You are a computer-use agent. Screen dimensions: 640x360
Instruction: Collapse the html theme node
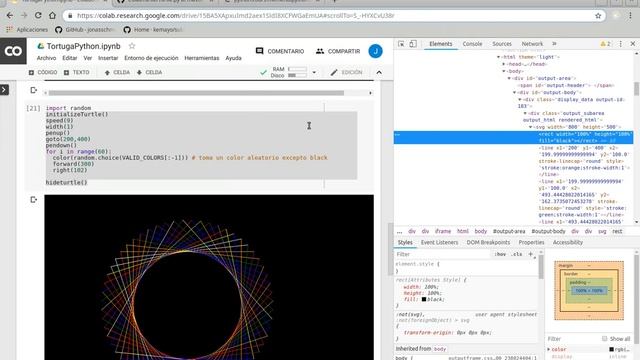tap(498, 57)
